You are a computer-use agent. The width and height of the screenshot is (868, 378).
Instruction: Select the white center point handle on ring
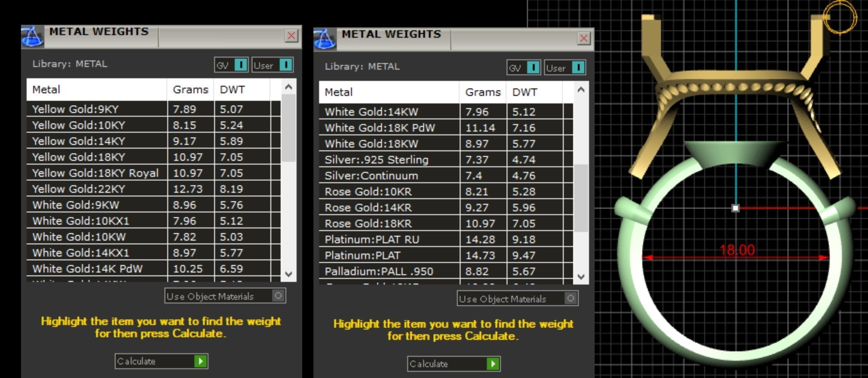coord(735,208)
